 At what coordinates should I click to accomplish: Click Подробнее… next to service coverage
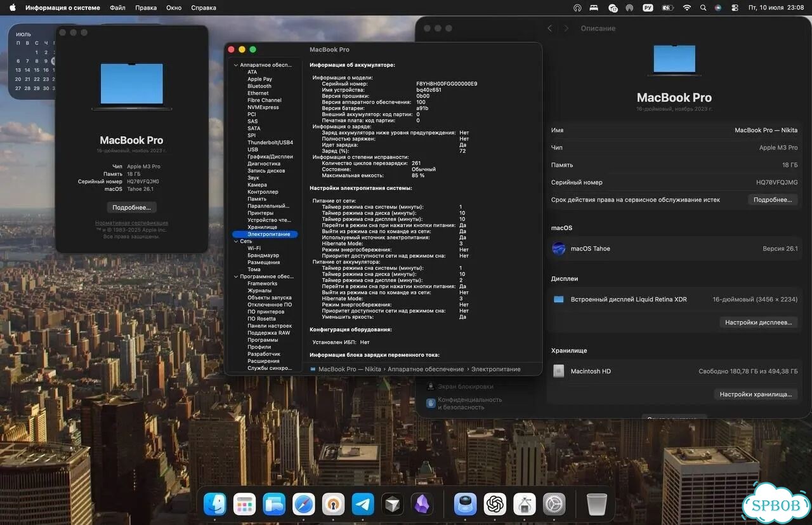[772, 199]
